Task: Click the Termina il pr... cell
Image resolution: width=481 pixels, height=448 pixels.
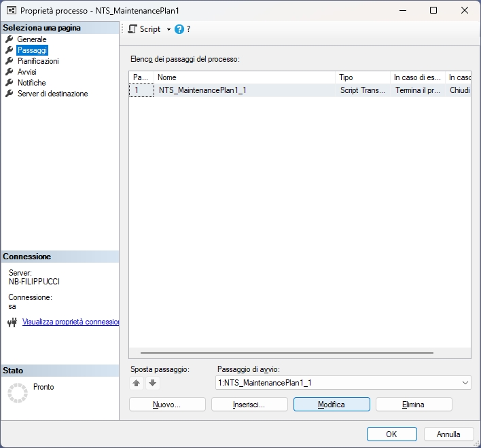Action: [x=418, y=90]
